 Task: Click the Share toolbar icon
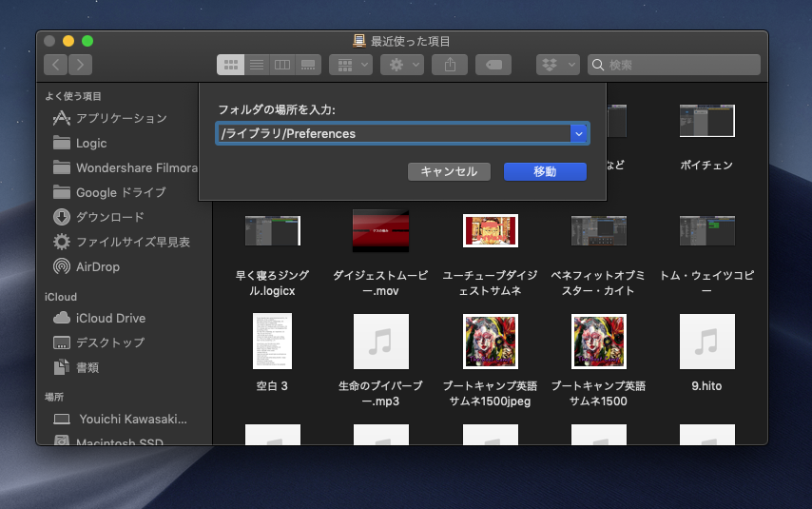(450, 65)
